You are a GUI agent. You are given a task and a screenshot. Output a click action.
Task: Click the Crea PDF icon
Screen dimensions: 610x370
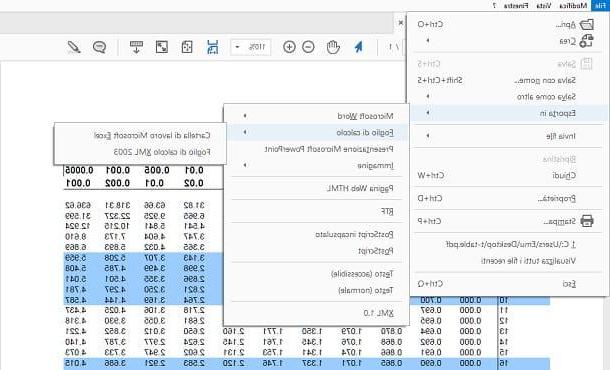tap(586, 41)
